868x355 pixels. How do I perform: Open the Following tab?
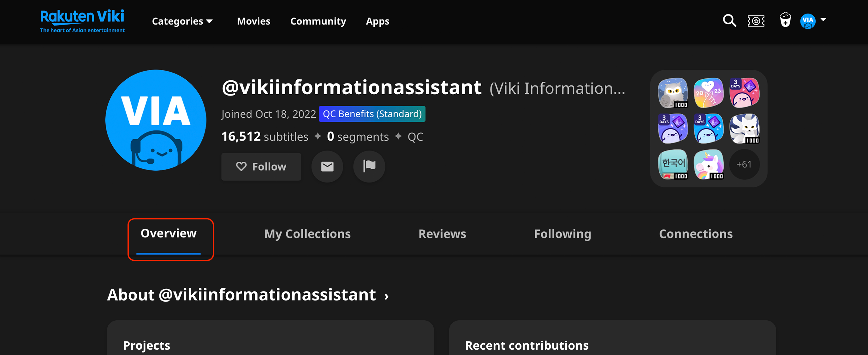(x=562, y=234)
